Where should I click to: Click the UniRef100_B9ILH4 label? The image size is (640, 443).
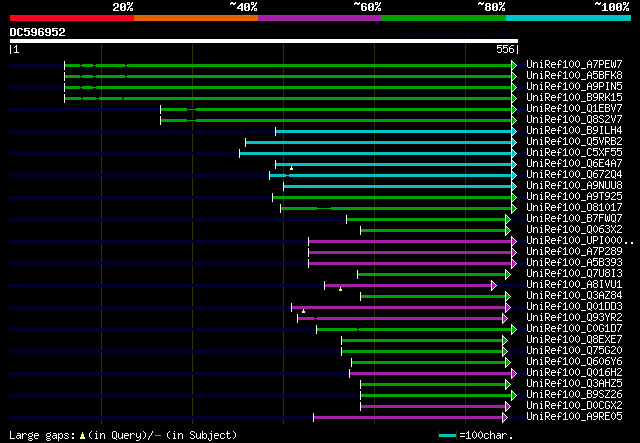(x=574, y=131)
